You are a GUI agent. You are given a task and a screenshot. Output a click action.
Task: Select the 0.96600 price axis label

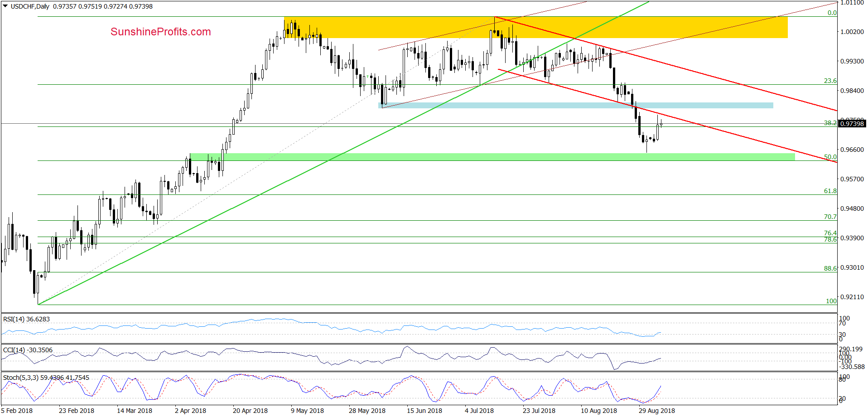[852, 150]
